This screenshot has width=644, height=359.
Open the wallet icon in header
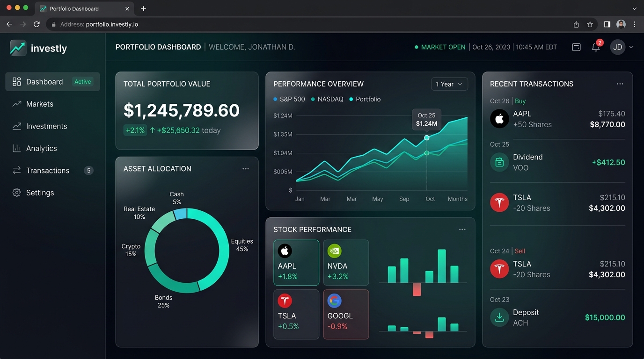point(576,47)
